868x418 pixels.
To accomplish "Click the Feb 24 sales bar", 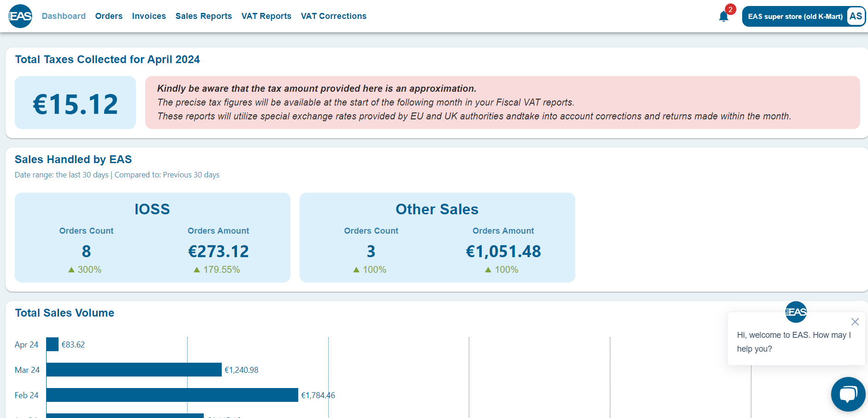I will pos(172,395).
